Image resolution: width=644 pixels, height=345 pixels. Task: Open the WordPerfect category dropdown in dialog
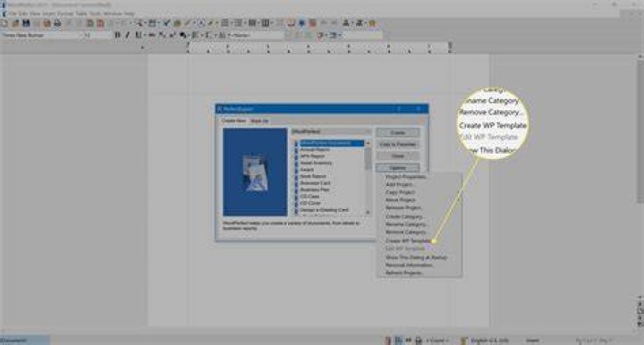coord(331,131)
